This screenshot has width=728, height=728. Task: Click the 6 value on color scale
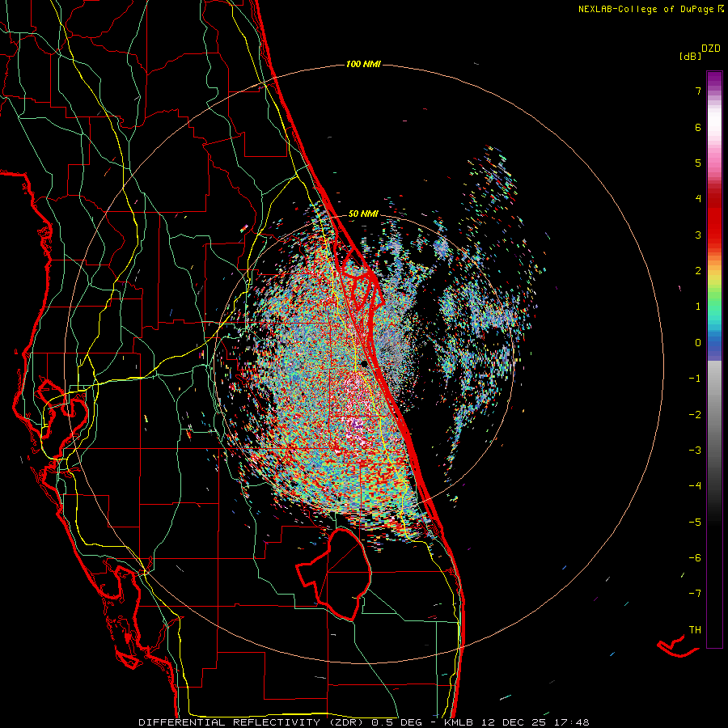point(698,127)
